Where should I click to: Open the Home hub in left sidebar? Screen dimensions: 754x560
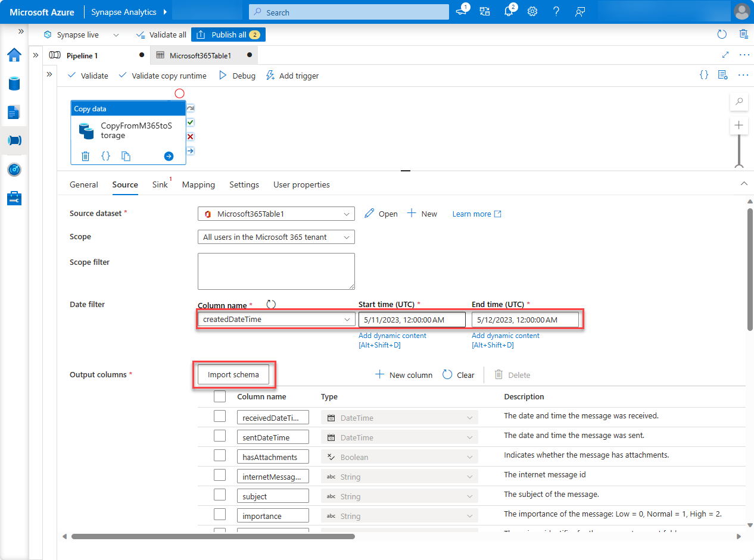tap(14, 55)
